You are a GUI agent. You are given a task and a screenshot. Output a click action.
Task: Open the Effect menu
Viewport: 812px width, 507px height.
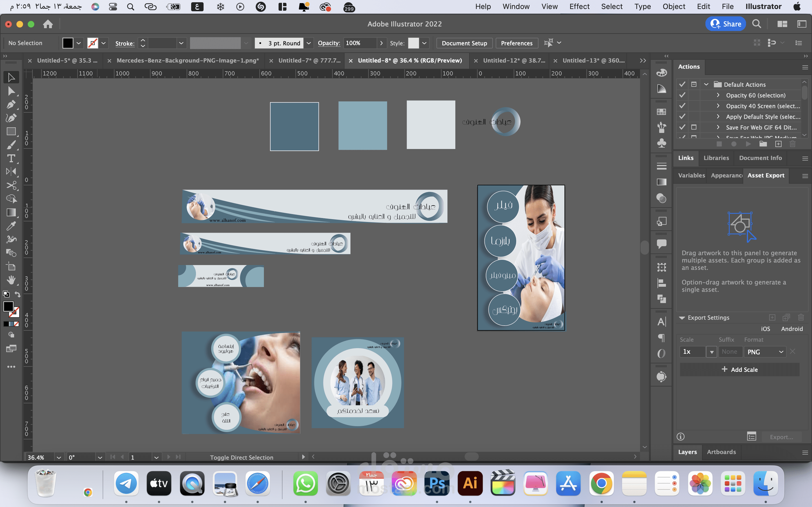(x=579, y=6)
